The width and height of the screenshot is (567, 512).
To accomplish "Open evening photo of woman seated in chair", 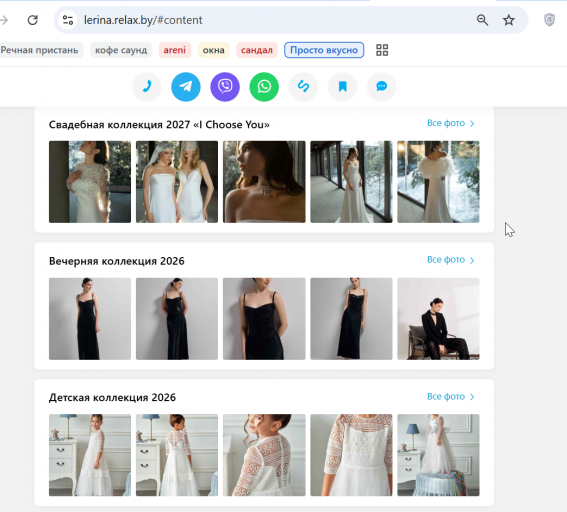I will tap(438, 319).
